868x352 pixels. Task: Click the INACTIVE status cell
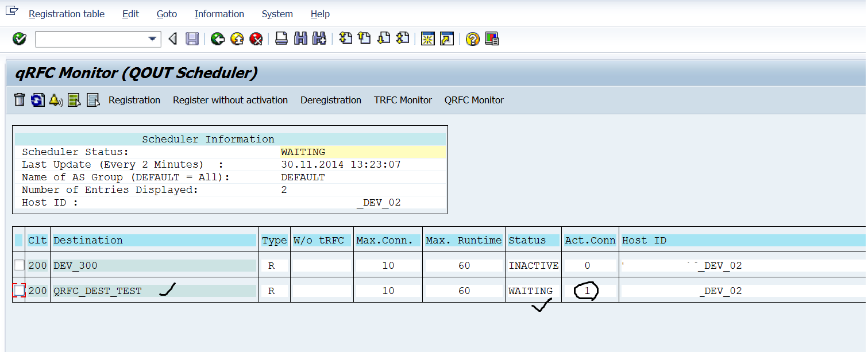533,265
